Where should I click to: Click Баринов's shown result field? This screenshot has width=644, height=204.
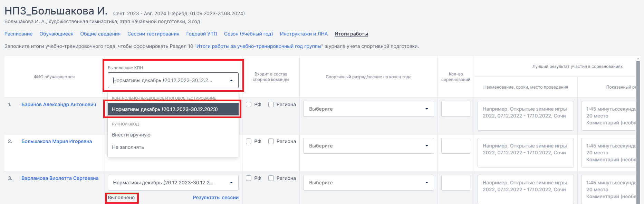pos(608,116)
